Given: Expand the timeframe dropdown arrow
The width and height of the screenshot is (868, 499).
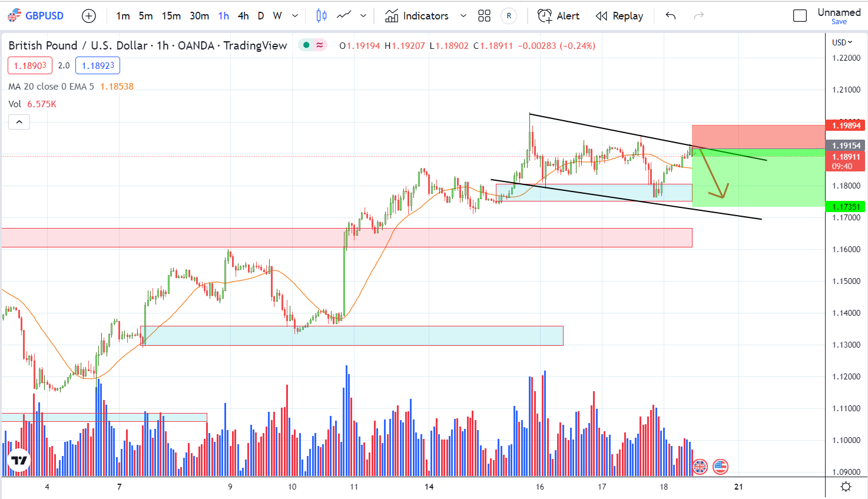Looking at the screenshot, I should 295,16.
